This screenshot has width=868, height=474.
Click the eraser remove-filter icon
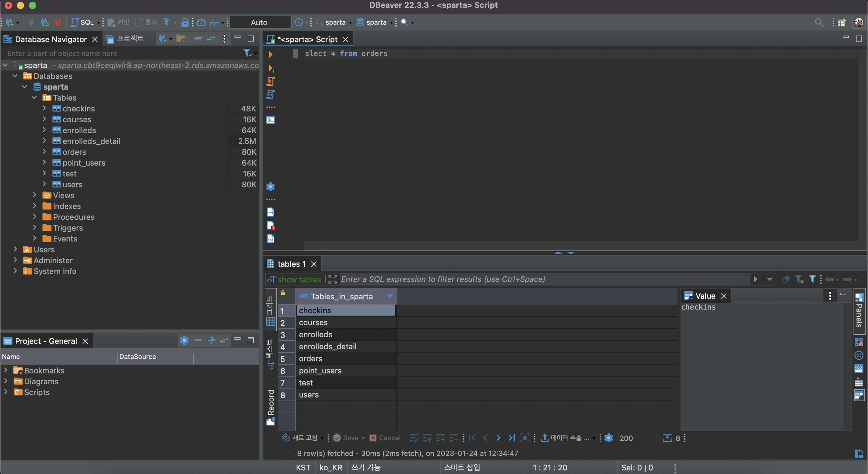tap(786, 279)
